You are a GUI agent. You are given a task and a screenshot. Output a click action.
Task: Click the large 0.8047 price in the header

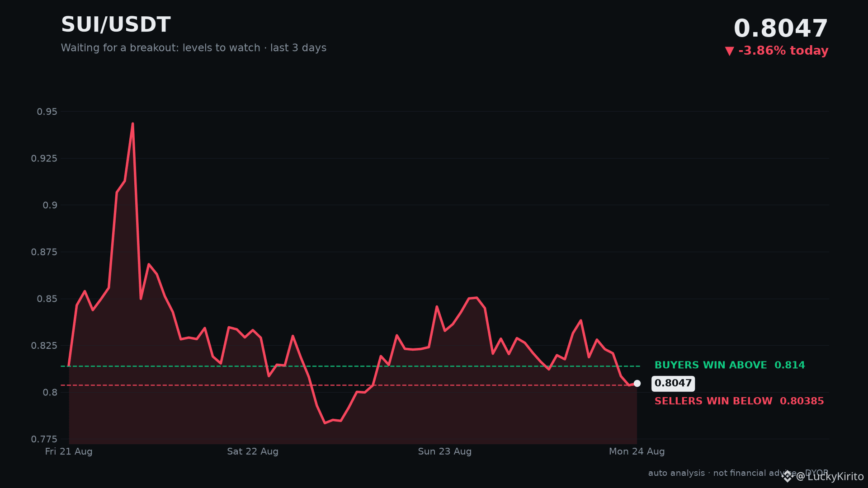pyautogui.click(x=781, y=28)
